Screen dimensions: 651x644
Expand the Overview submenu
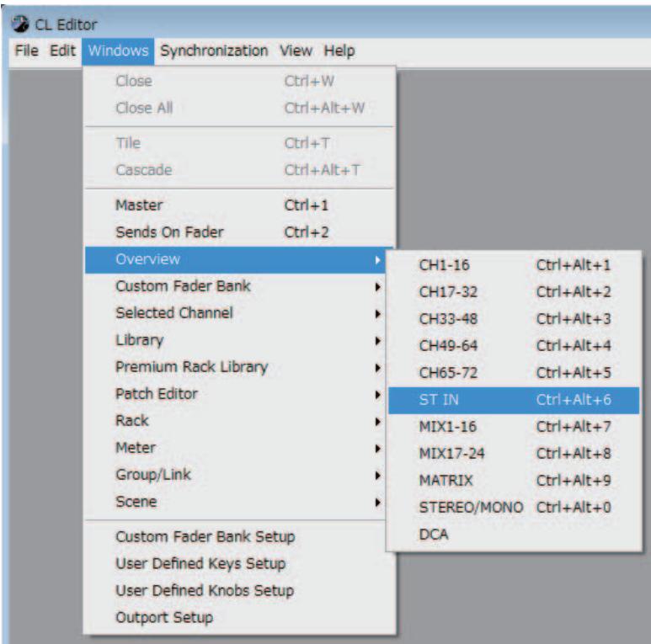point(236,259)
